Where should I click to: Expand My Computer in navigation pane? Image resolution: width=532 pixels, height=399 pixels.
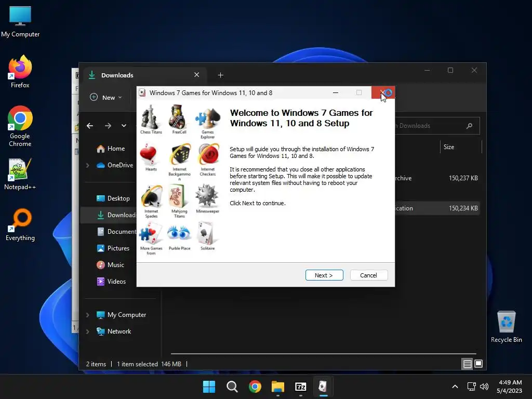click(x=87, y=315)
